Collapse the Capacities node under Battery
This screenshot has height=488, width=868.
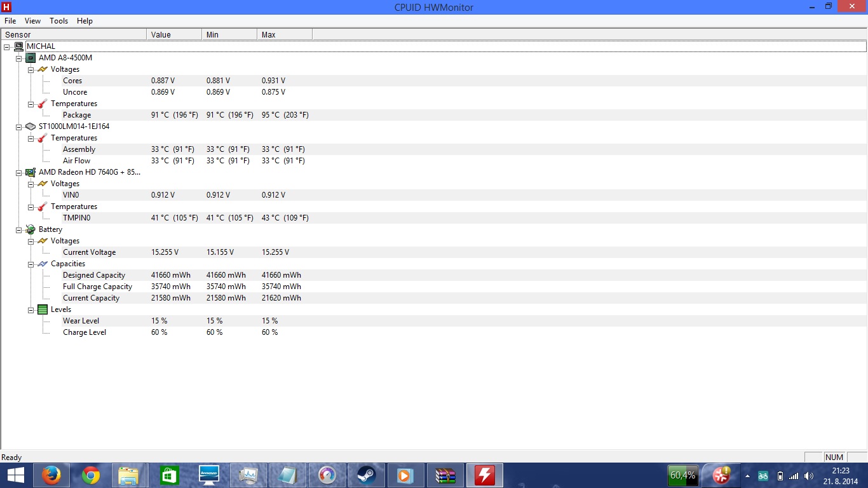31,264
